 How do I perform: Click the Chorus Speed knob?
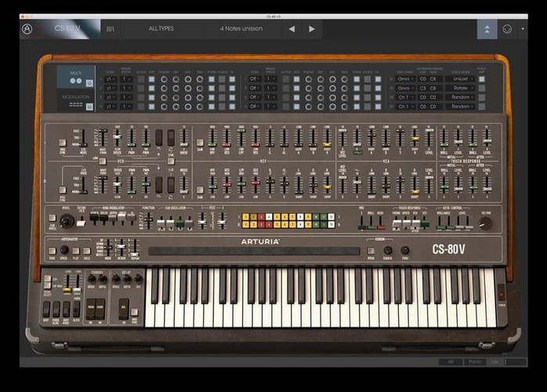click(92, 279)
